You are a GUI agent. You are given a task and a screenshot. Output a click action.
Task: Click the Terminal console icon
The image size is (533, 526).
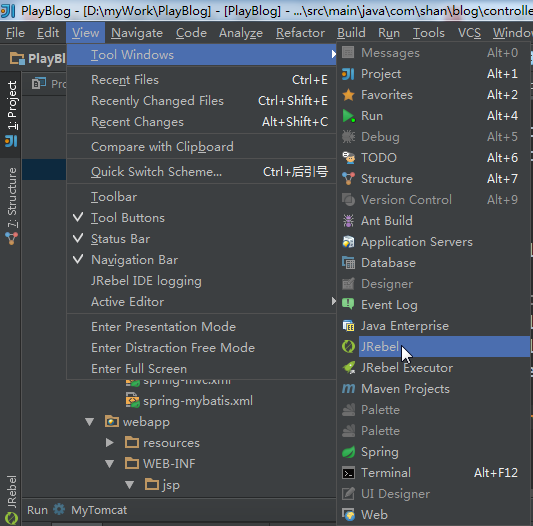348,473
